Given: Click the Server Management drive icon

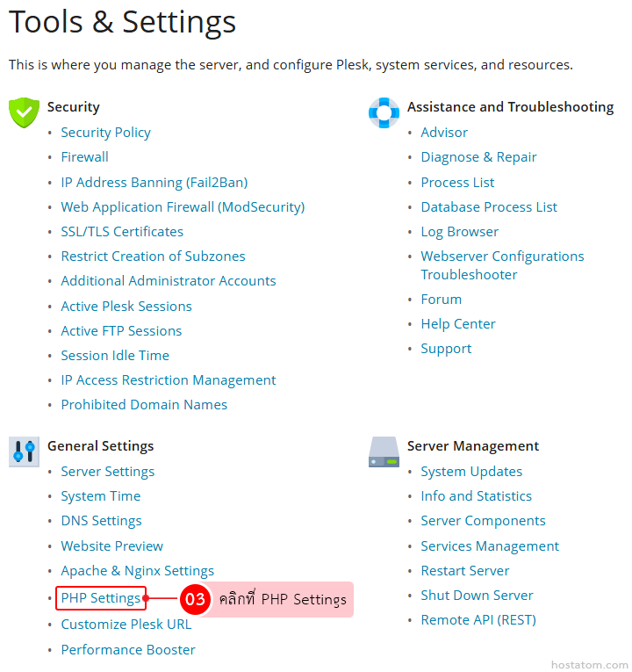Looking at the screenshot, I should click(x=384, y=452).
